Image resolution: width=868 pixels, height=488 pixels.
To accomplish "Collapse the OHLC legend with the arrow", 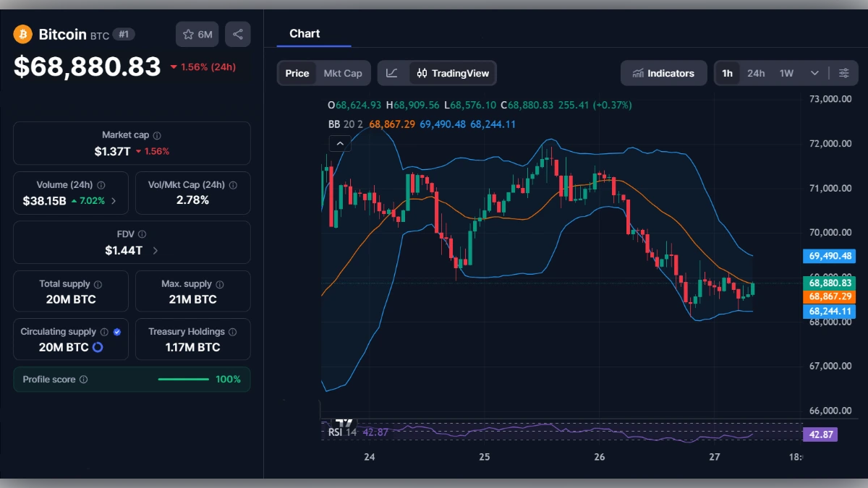I will (340, 142).
